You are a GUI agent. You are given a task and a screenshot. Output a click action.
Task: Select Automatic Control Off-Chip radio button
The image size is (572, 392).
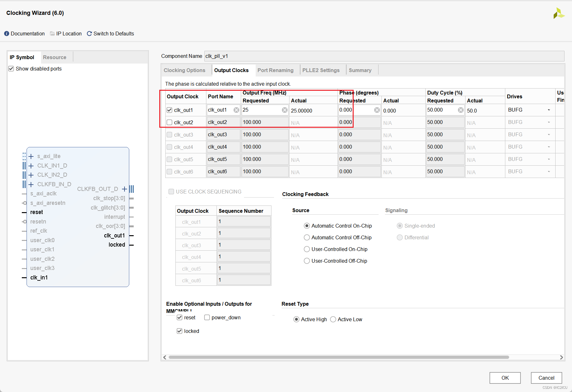point(307,237)
